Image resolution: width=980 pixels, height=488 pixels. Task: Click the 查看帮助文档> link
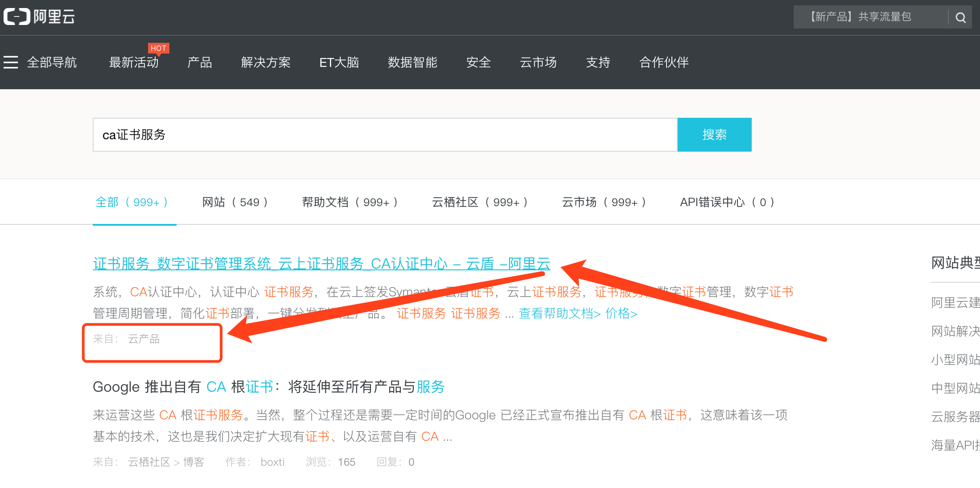click(x=560, y=314)
